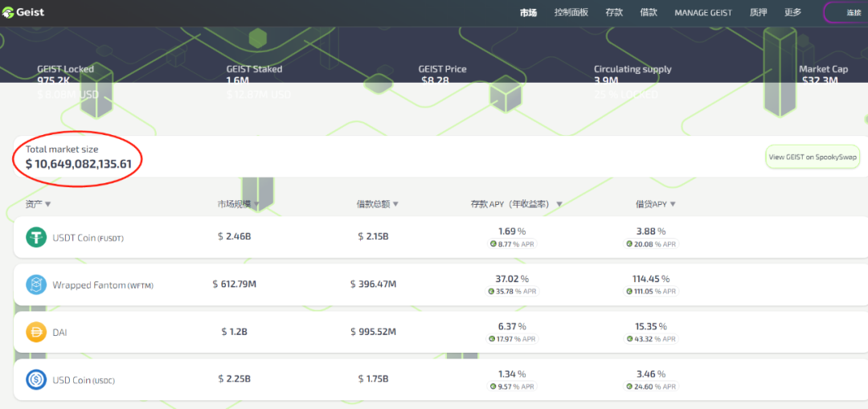Click the Wrapped Fantom token icon
Viewport: 868px width, 409px height.
tap(36, 285)
